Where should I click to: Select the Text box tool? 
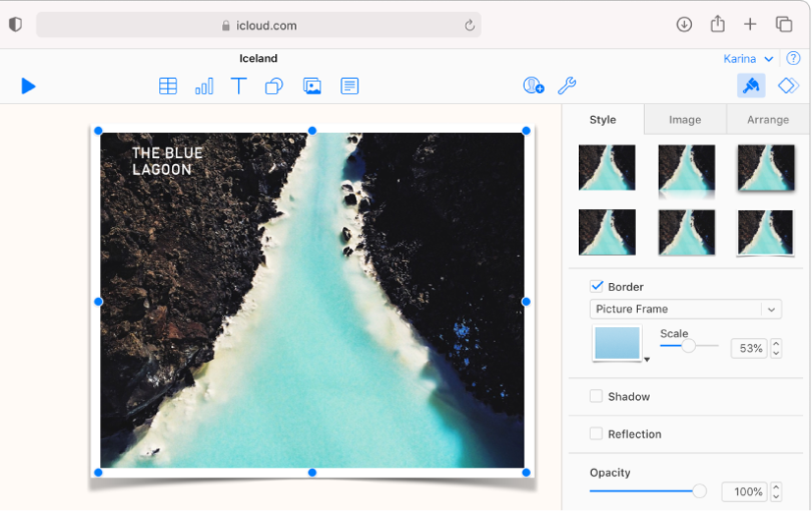click(239, 86)
